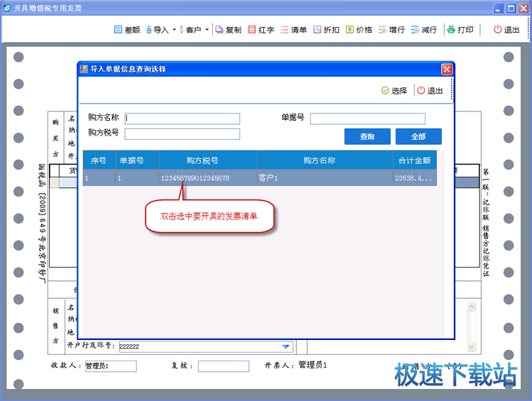The image size is (532, 401).
Task: Expand the 客户 customer dropdown arrow
Action: (x=207, y=31)
